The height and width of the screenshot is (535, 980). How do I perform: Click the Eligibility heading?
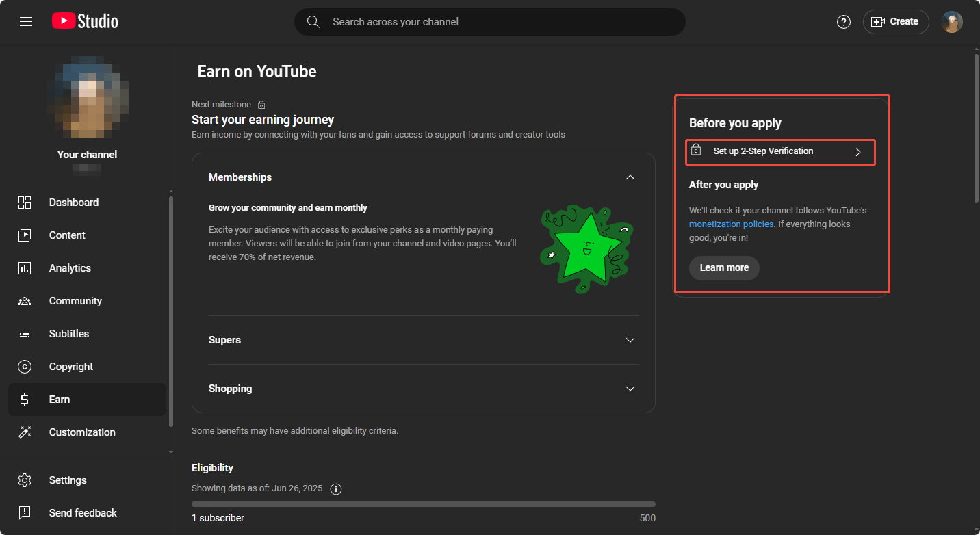tap(212, 468)
